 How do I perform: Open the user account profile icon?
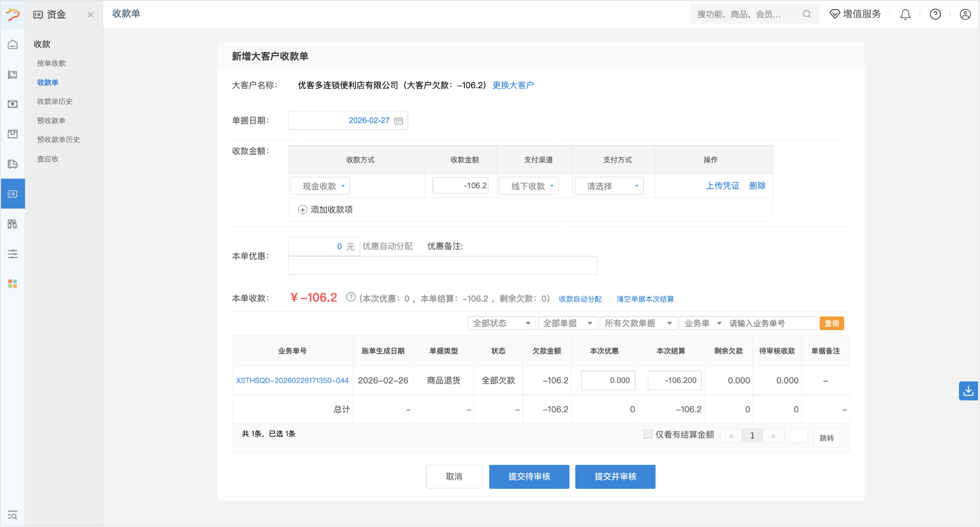[x=965, y=15]
